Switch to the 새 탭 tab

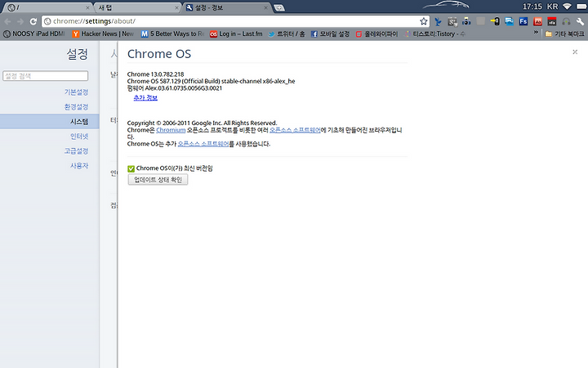(136, 7)
